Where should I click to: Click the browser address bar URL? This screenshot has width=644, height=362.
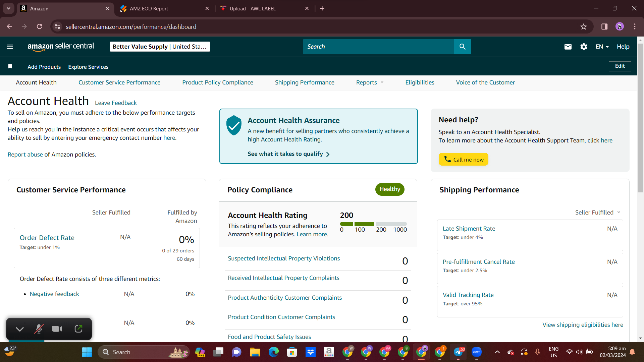pyautogui.click(x=131, y=26)
